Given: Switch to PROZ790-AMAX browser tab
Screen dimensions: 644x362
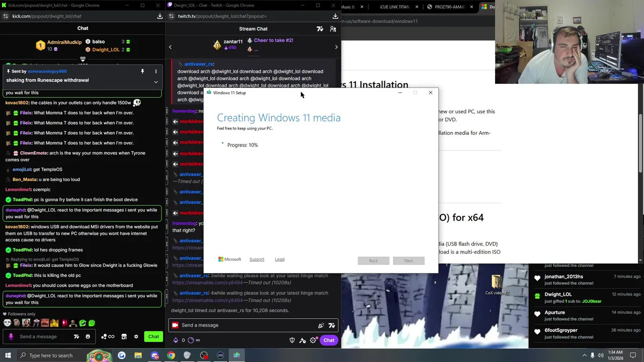Looking at the screenshot, I should [450, 7].
